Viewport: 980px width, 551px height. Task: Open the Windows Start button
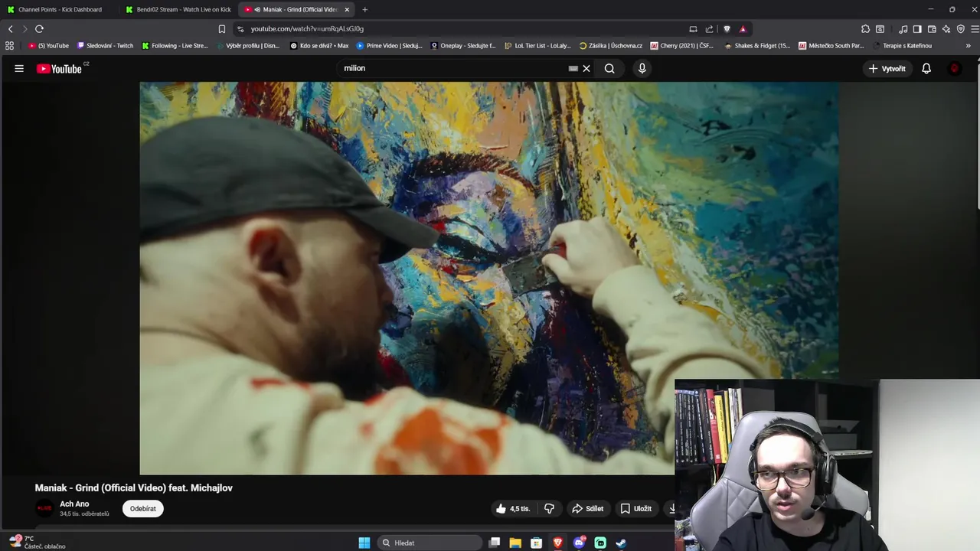click(x=364, y=543)
